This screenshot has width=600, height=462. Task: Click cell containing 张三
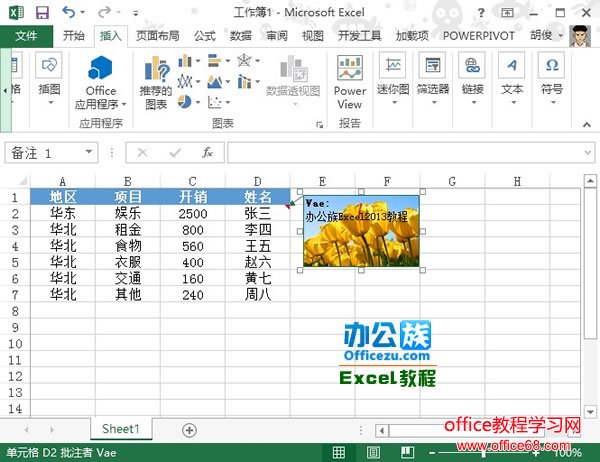click(x=258, y=214)
